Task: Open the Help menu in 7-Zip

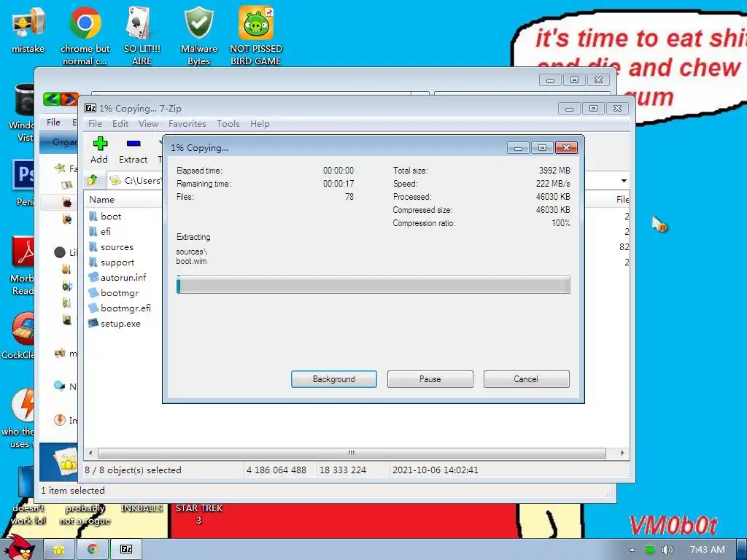Action: [x=260, y=124]
